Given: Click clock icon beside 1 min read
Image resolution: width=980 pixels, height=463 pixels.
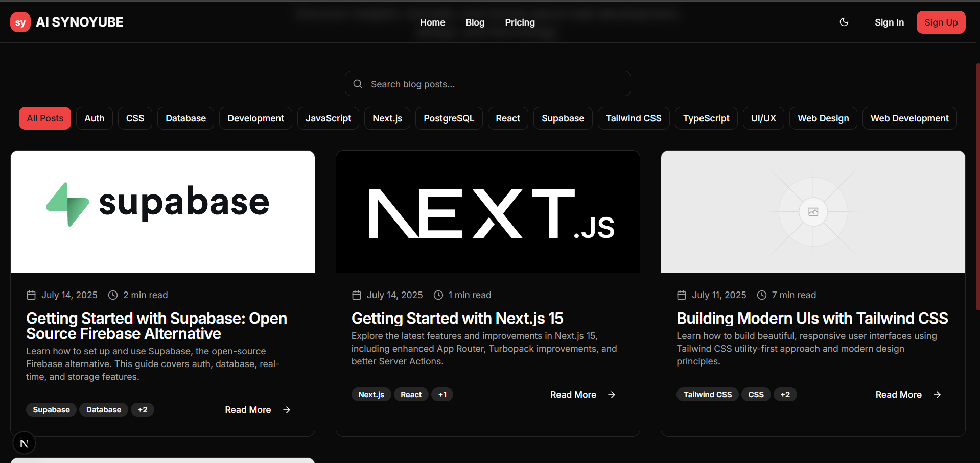Looking at the screenshot, I should pos(438,295).
